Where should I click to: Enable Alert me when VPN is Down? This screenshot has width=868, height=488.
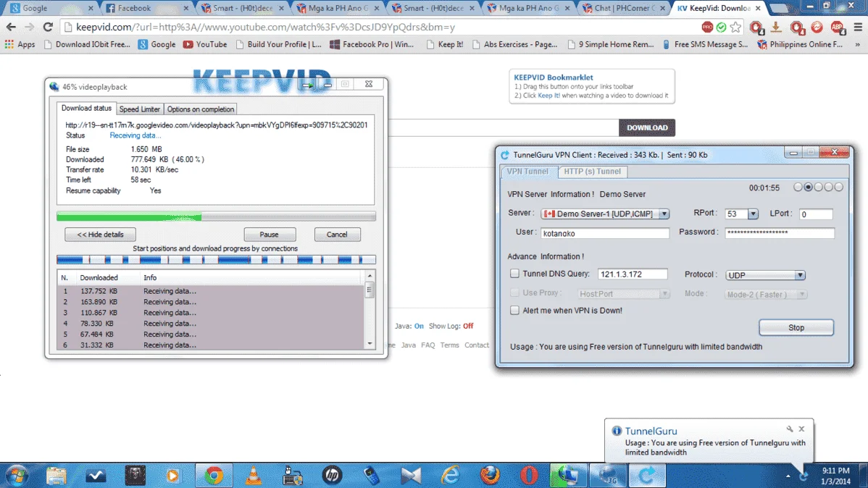[x=515, y=311]
